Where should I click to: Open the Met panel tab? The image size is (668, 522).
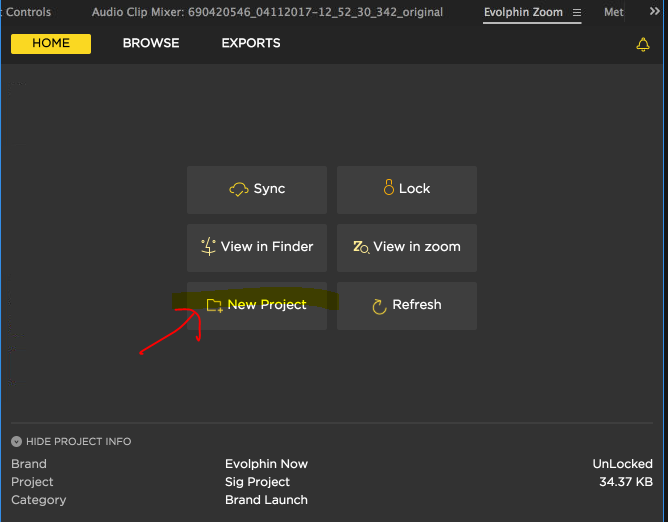coord(614,12)
